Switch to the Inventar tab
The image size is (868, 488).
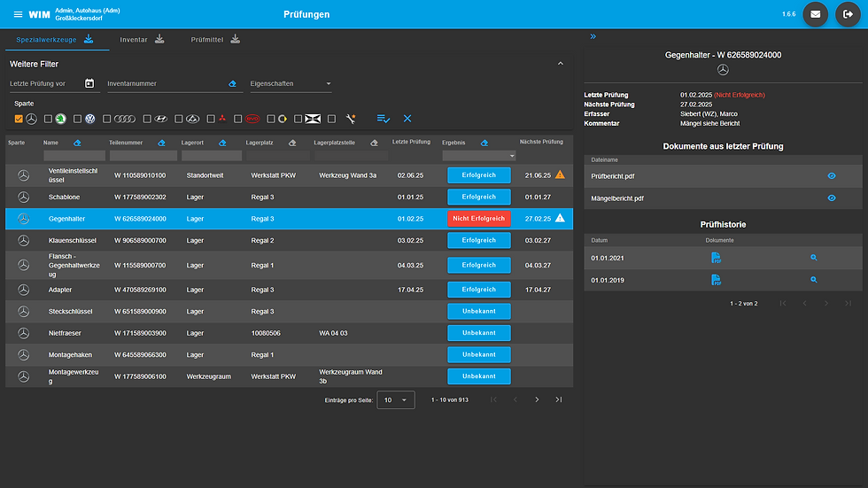click(x=142, y=39)
